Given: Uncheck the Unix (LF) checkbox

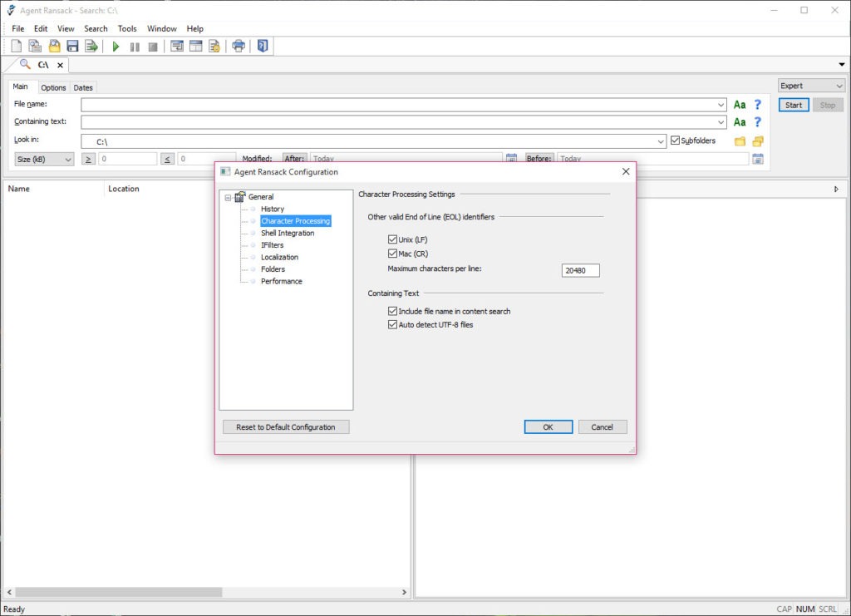Looking at the screenshot, I should (392, 239).
